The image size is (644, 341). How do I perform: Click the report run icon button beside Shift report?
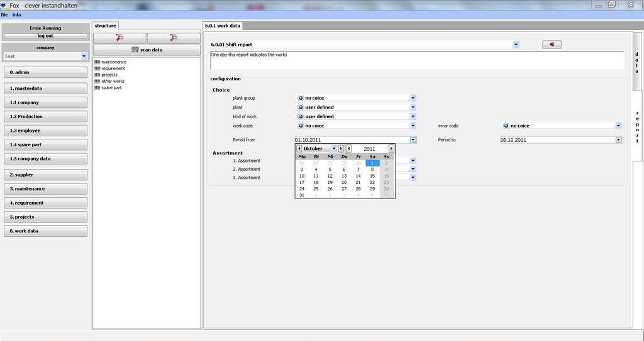pyautogui.click(x=552, y=45)
